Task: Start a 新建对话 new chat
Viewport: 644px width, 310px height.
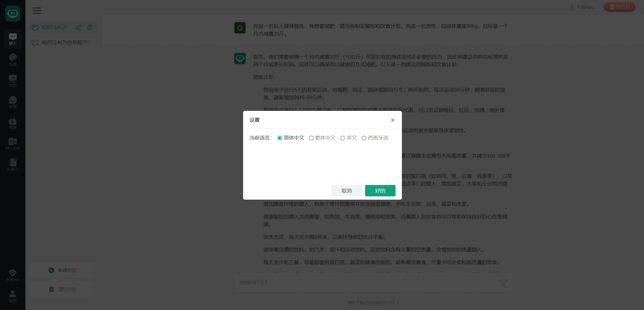Action: click(62, 270)
